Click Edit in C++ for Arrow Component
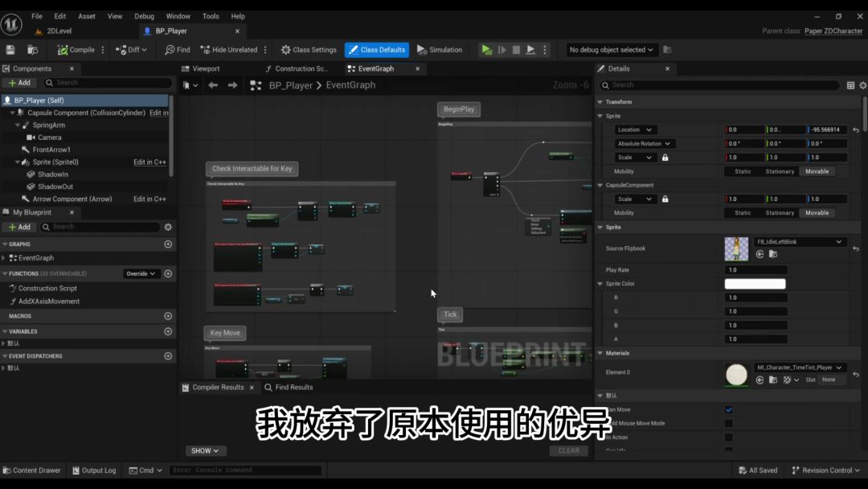Screen dimensions: 868x489 click(x=149, y=199)
